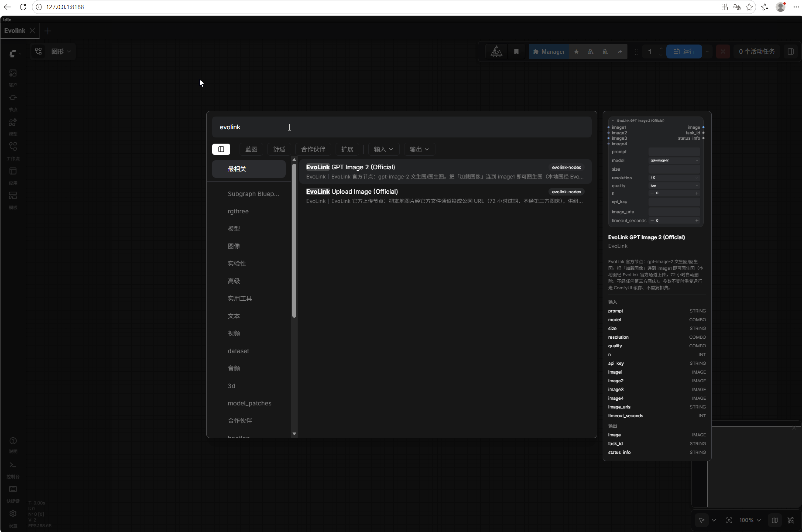Collapse the EvoLink GPT Image 2 preview node
Viewport: 802px width, 532px height.
pos(613,120)
